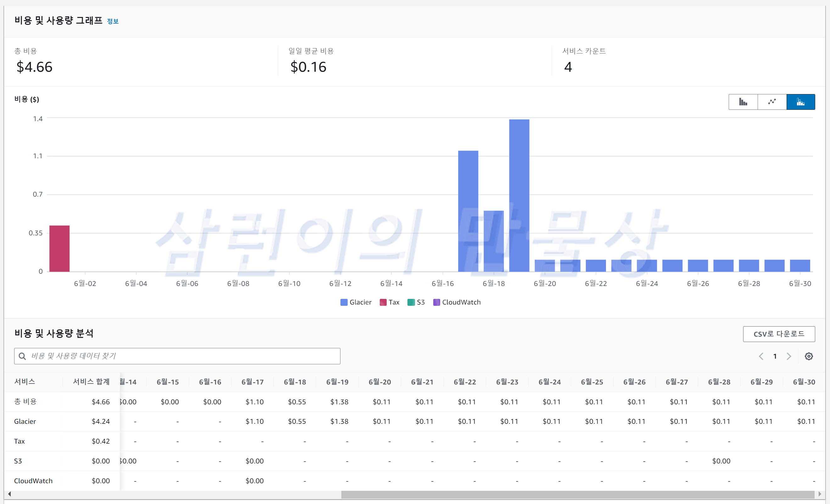Click the 서비스 합계 column header
Image resolution: width=830 pixels, height=504 pixels.
91,382
